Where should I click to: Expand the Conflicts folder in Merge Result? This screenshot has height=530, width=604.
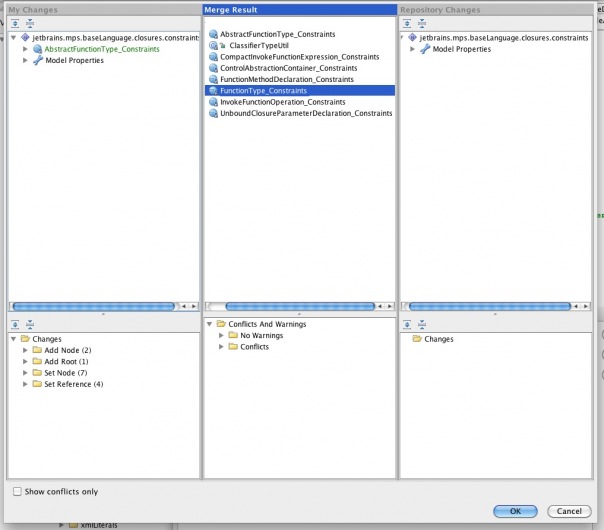[221, 347]
